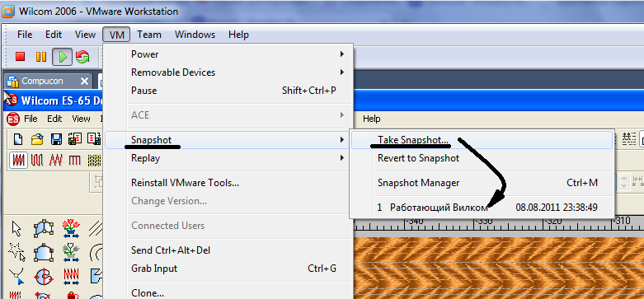Close the open VM menu
644x299 pixels.
(116, 35)
